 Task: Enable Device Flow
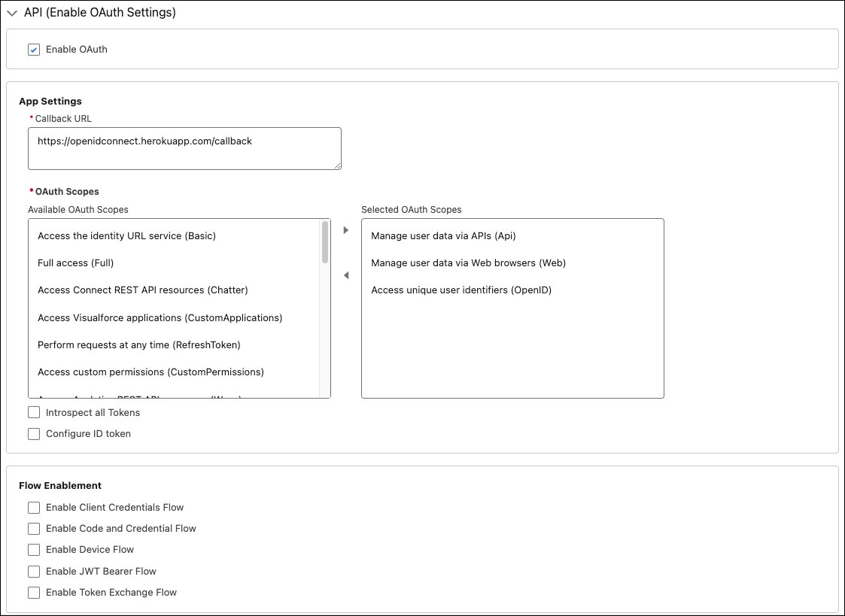(x=33, y=550)
